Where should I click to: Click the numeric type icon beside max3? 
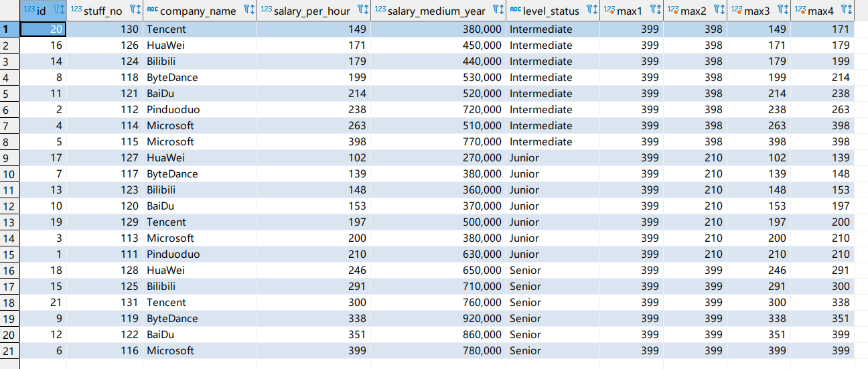tap(737, 9)
